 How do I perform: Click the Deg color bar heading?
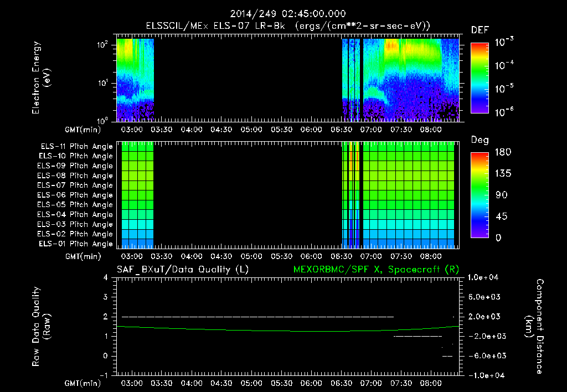tap(480, 140)
